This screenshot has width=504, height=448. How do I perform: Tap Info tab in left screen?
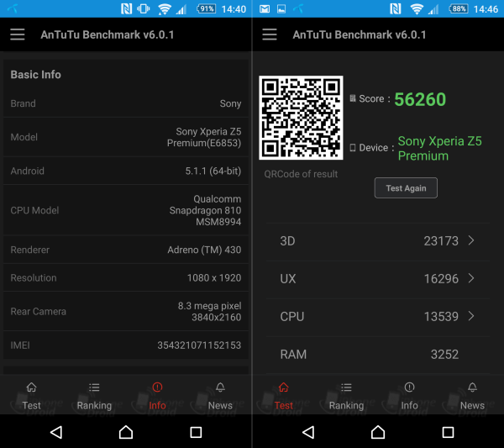click(157, 396)
